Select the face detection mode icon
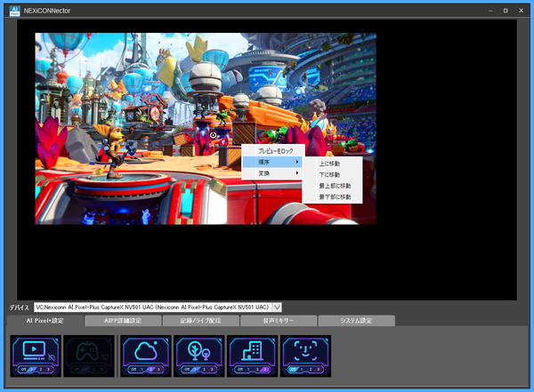The height and width of the screenshot is (392, 534). point(305,356)
